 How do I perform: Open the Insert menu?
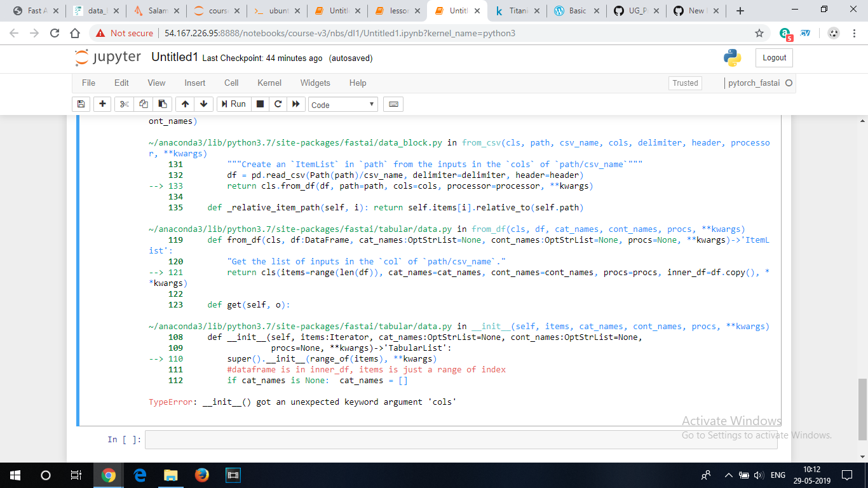[195, 83]
